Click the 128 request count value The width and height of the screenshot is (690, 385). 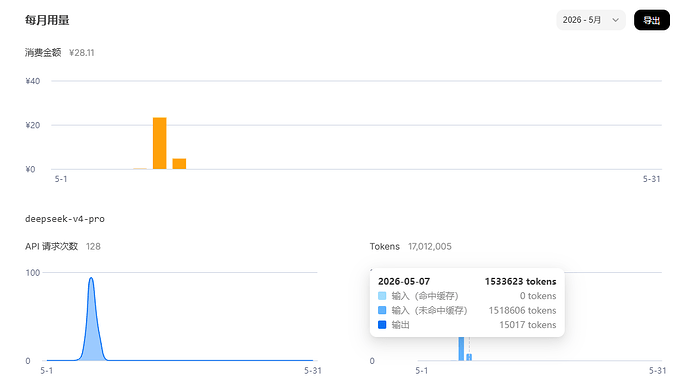93,246
